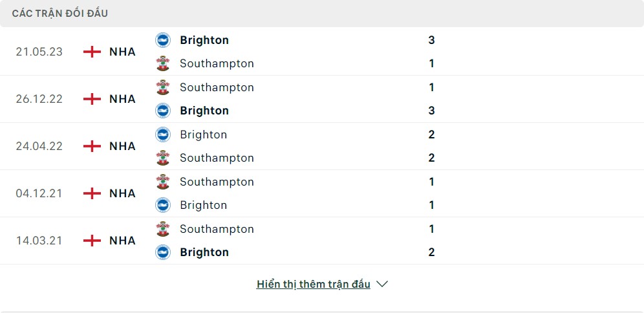The image size is (644, 313).
Task: Expand more matches with chevron arrow
Action: click(381, 284)
